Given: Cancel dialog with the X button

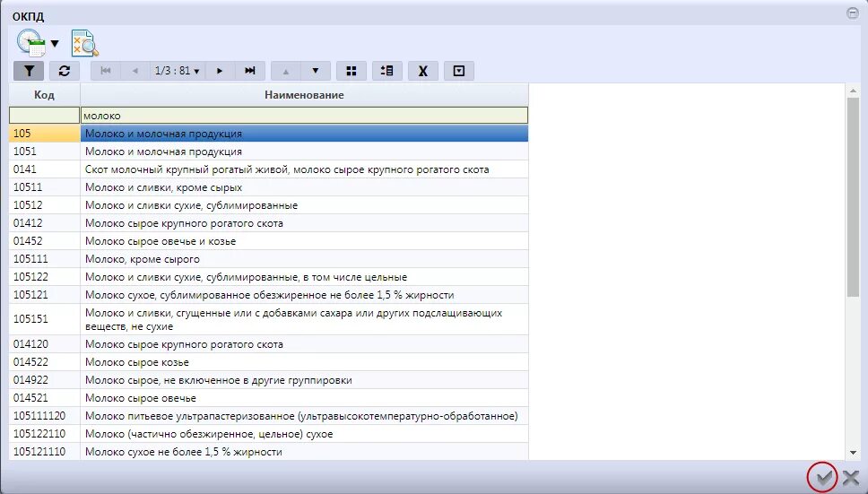Looking at the screenshot, I should point(851,477).
